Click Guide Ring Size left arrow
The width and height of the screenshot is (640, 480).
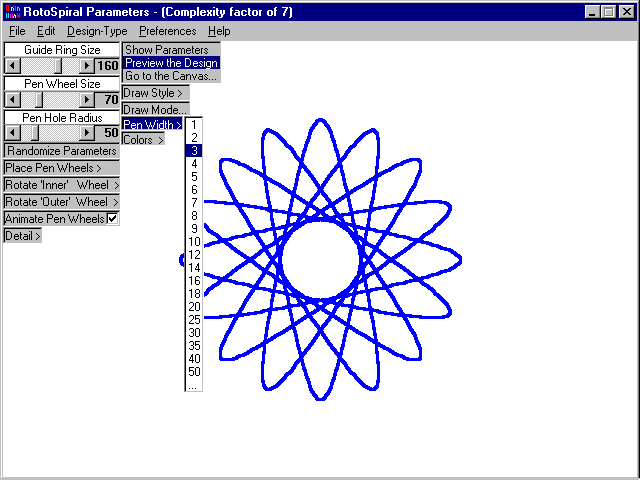click(x=11, y=65)
